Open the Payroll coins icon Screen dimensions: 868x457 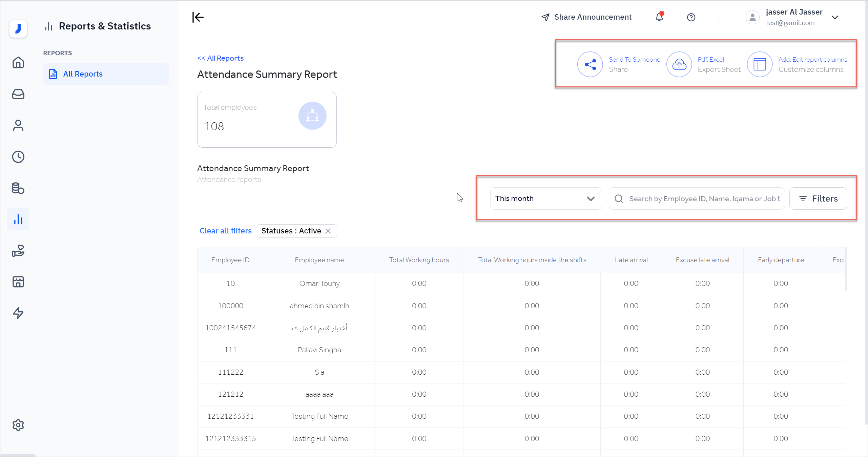point(18,188)
